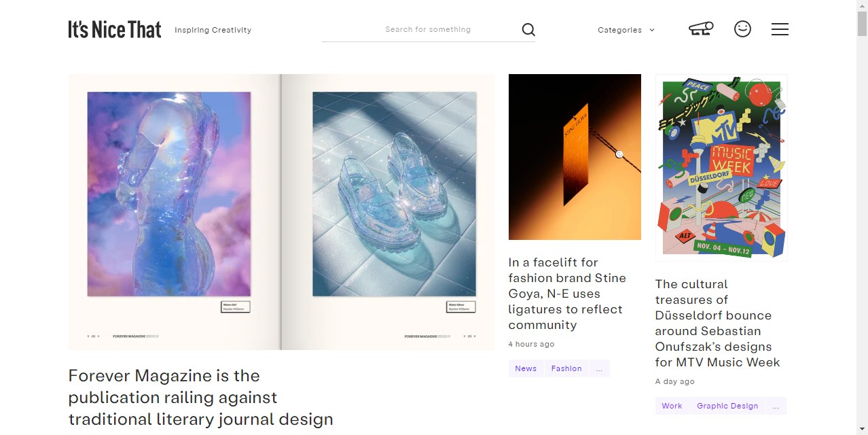Click the orange Stine Goya thumbnail
The height and width of the screenshot is (435, 868).
[575, 157]
